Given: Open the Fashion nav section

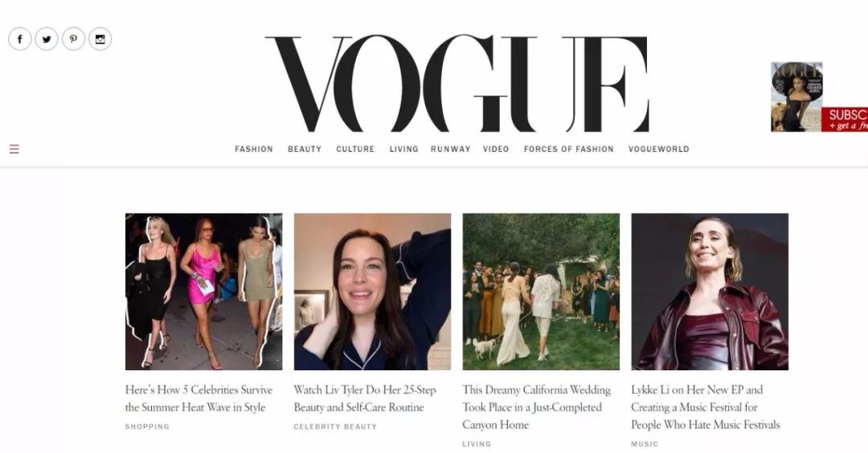Looking at the screenshot, I should click(x=253, y=149).
